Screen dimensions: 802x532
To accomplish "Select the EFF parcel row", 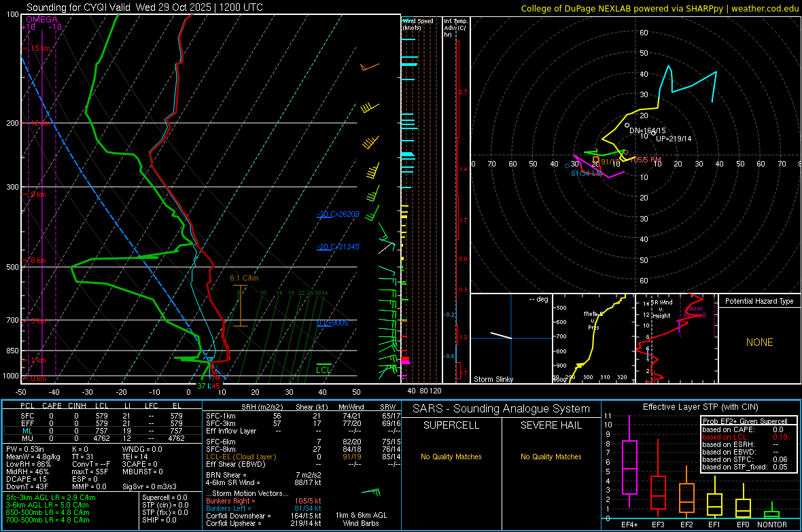I will (102, 423).
